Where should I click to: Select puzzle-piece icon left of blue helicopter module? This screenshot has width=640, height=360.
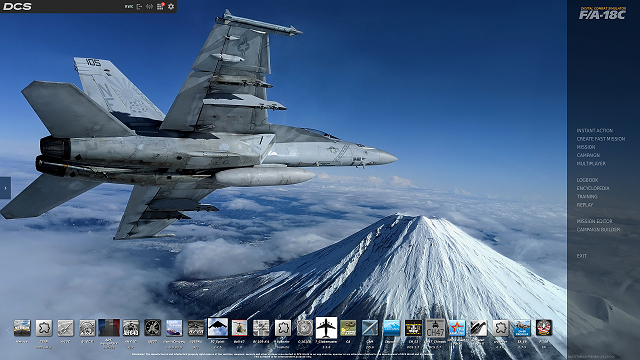point(500,328)
